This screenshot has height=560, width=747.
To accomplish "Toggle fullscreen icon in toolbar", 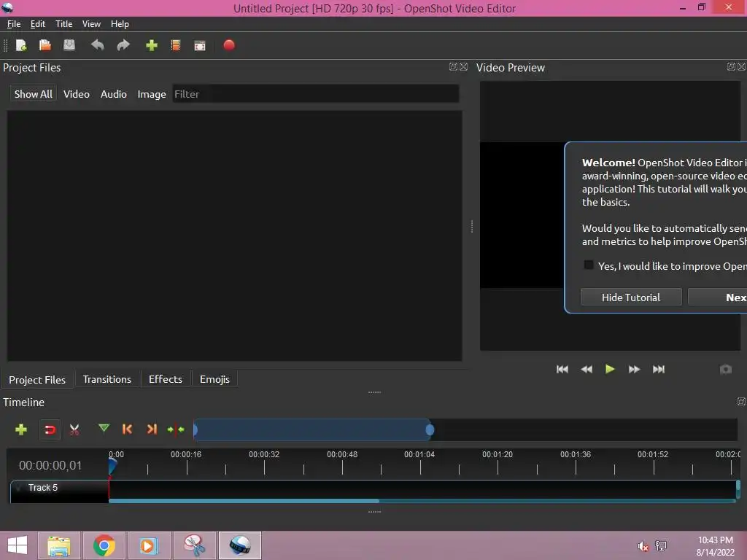I will pos(200,46).
